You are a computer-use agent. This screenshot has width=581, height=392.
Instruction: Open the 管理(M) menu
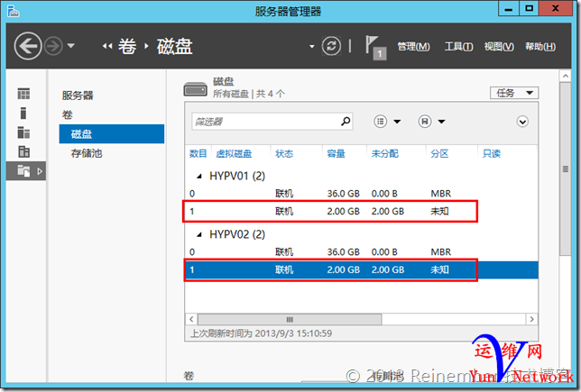coord(413,47)
